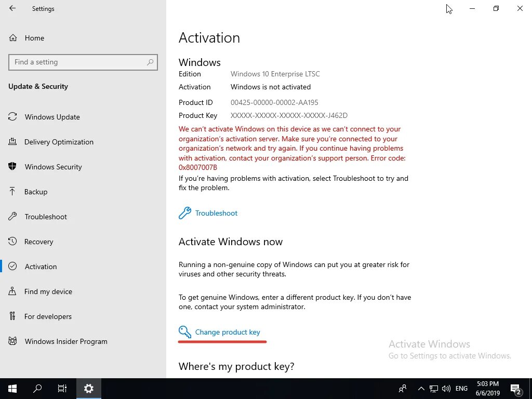The height and width of the screenshot is (399, 532).
Task: Click the sidebar Troubleshoot wrench icon
Action: 12,216
